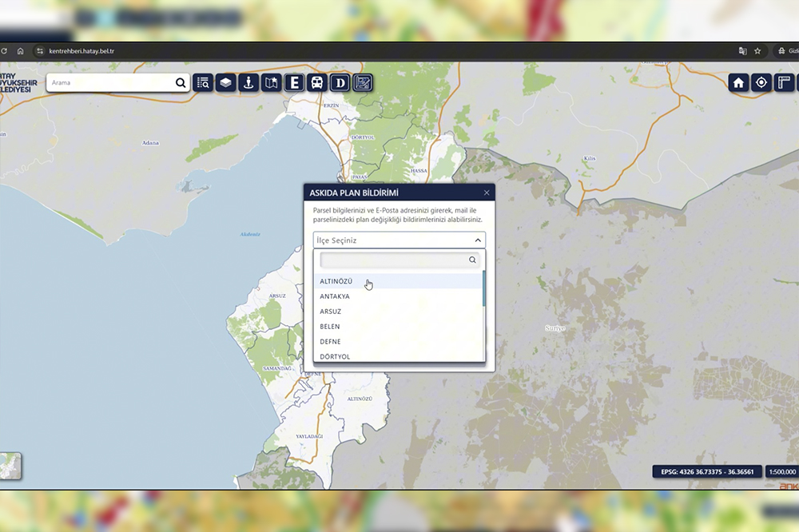This screenshot has width=799, height=532.
Task: Choose ANTAKYA in the district list
Action: pyautogui.click(x=335, y=296)
